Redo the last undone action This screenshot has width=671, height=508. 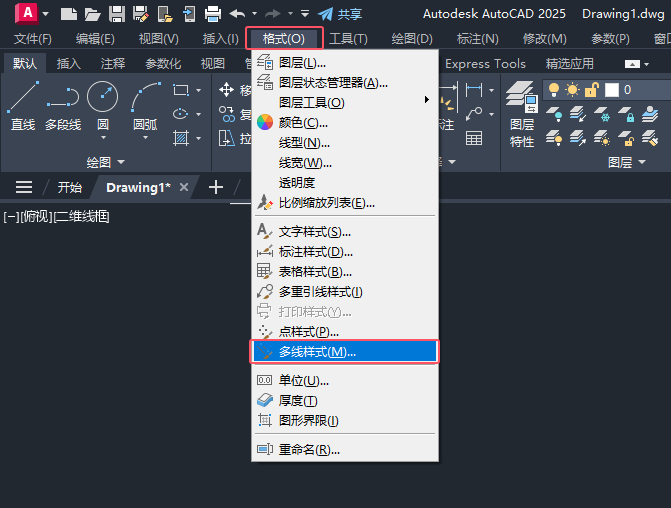tap(273, 14)
